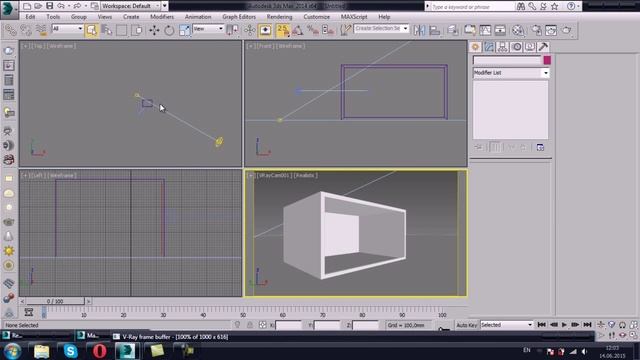This screenshot has width=640, height=360.
Task: Open the Animation menu
Action: pyautogui.click(x=198, y=17)
